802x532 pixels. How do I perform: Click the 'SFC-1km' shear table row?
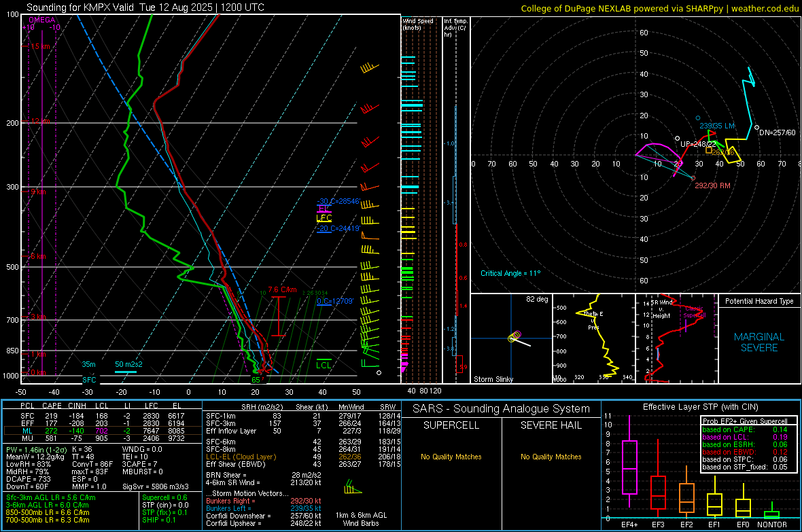tap(304, 416)
